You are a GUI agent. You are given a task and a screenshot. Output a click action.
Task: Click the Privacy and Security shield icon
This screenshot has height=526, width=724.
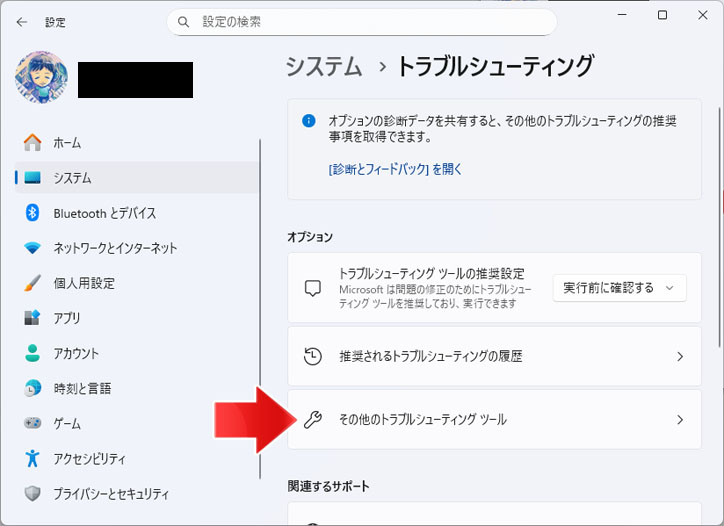click(x=33, y=493)
